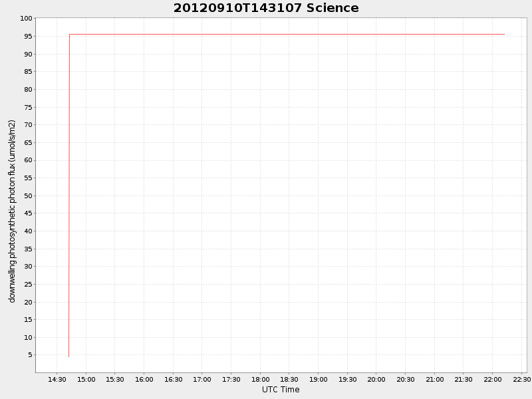Click the 15:30 x-axis tick label
Image resolution: width=532 pixels, height=399 pixels.
pos(115,379)
